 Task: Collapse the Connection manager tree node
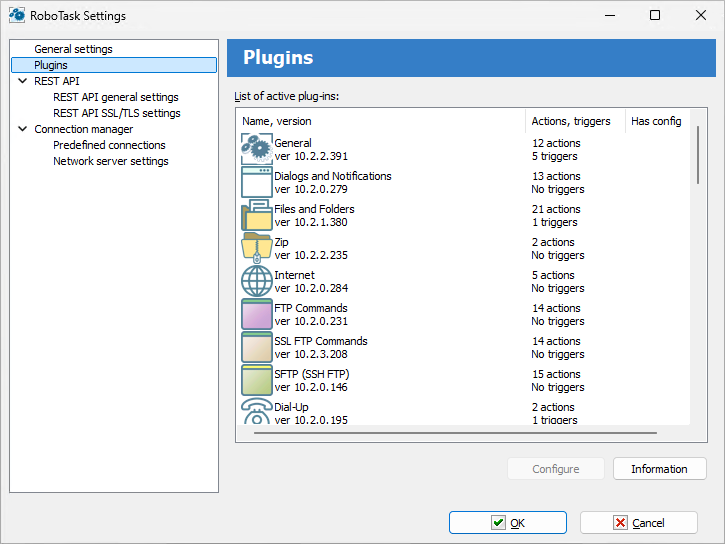click(22, 129)
